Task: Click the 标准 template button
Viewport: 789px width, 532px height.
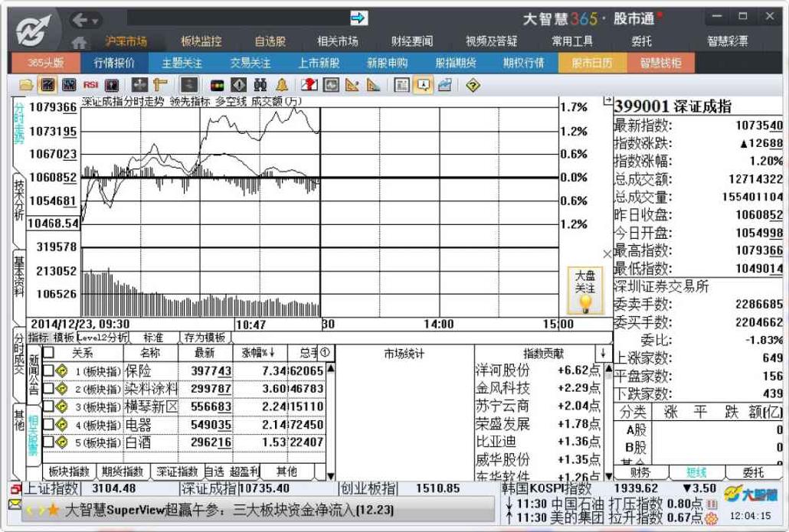Action: coord(153,338)
